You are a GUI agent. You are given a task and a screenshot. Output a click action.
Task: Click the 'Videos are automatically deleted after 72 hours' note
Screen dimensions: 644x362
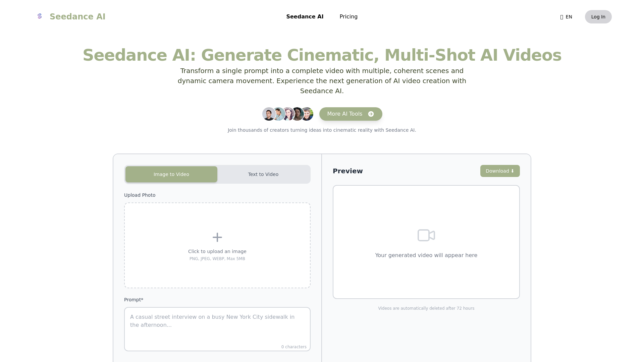[x=426, y=308]
